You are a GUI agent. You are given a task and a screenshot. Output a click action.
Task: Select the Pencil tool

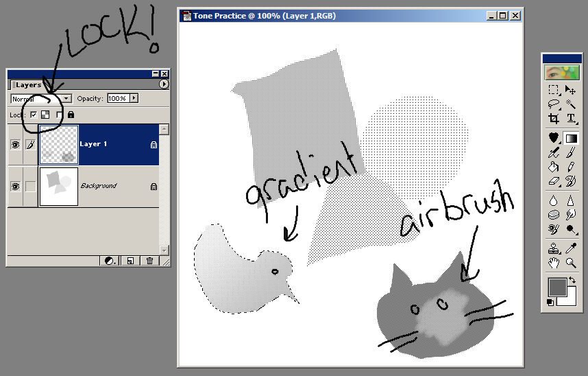pos(570,167)
